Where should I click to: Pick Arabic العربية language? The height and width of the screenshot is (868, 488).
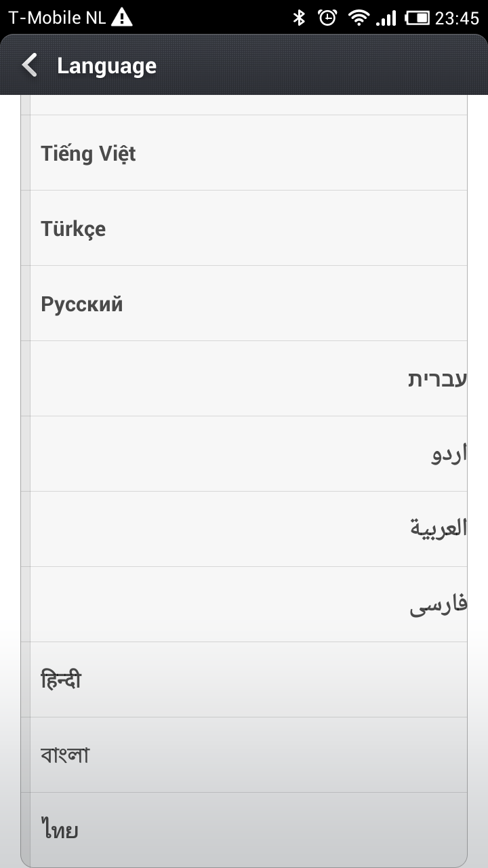coord(439,528)
